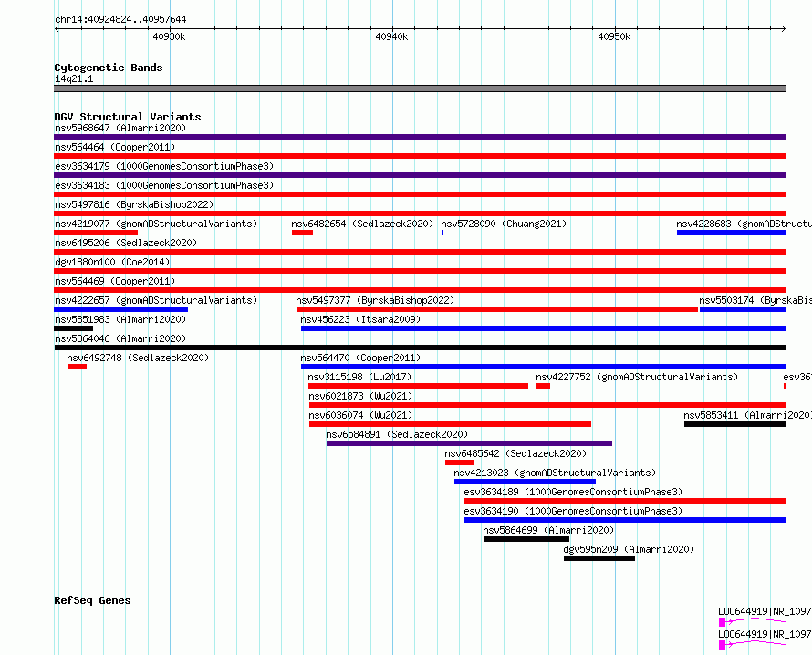Open esv3634189 variant label
The width and height of the screenshot is (812, 655).
point(573,492)
